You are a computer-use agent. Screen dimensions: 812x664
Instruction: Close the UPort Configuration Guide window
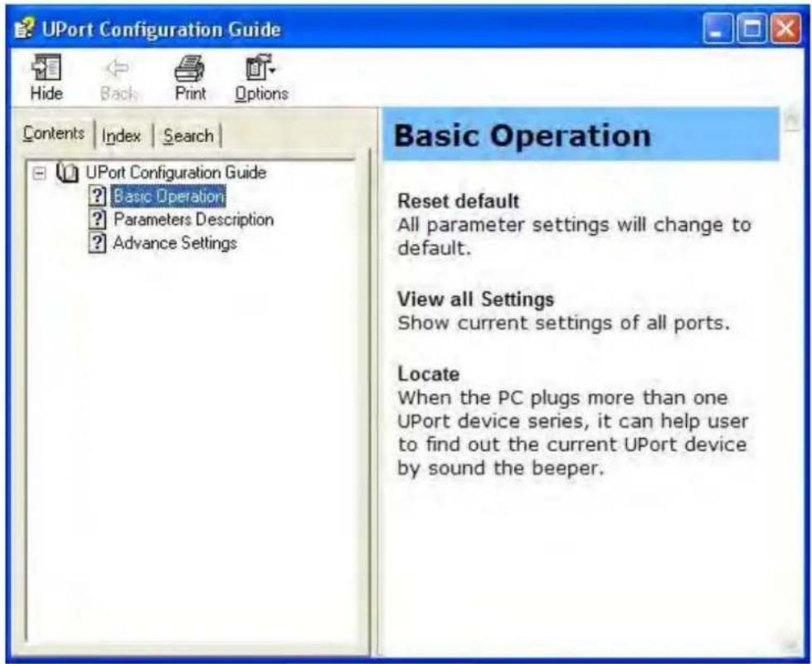click(785, 29)
